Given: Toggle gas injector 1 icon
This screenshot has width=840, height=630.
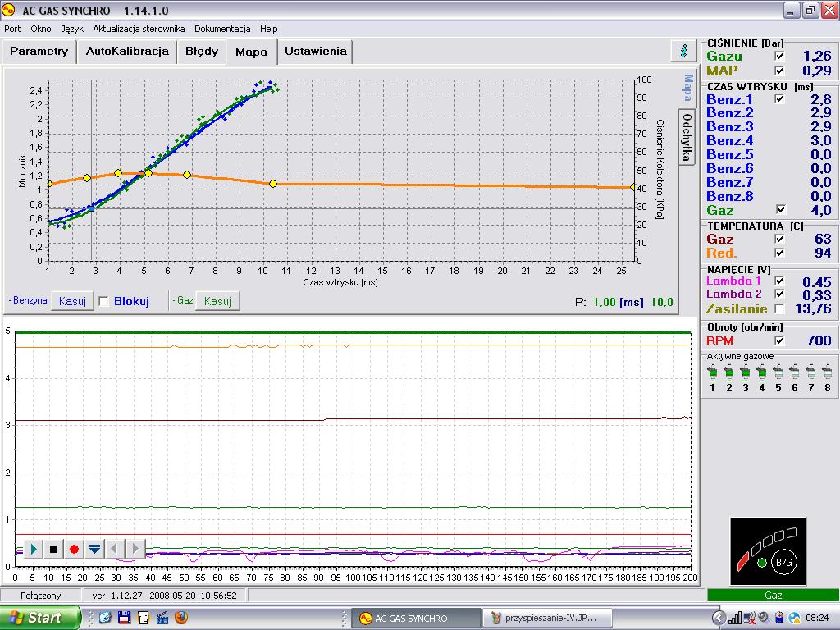Looking at the screenshot, I should (713, 372).
